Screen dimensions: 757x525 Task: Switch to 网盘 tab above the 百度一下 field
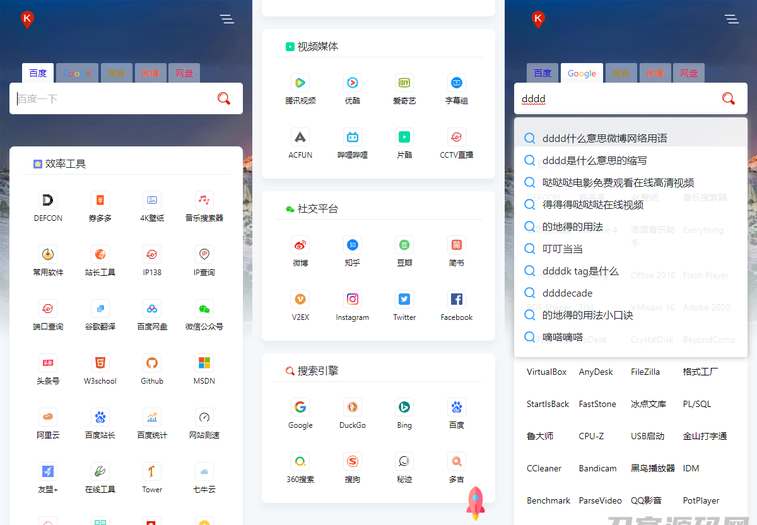click(x=184, y=73)
